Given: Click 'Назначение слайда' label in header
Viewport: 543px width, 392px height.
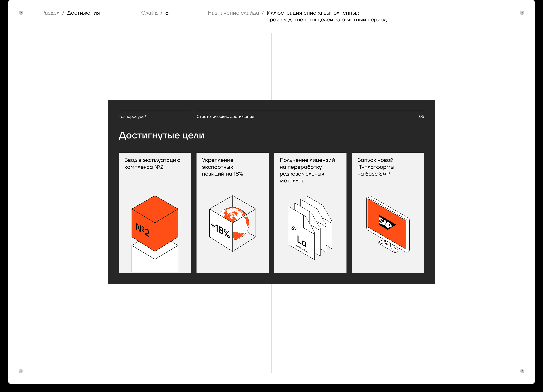Looking at the screenshot, I should coord(233,13).
